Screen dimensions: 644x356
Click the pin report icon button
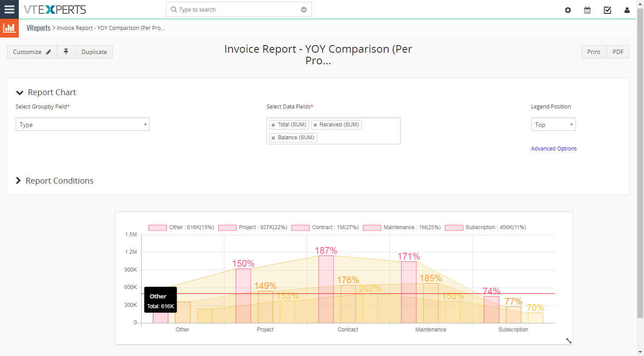pos(66,52)
